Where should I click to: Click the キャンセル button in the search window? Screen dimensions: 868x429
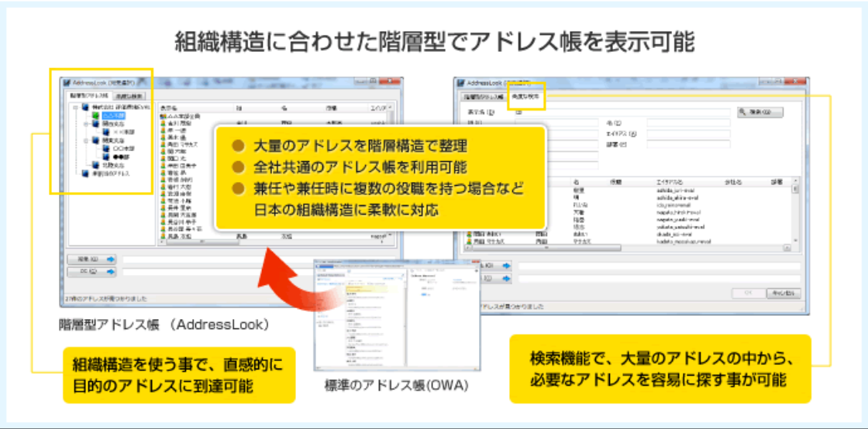(784, 293)
